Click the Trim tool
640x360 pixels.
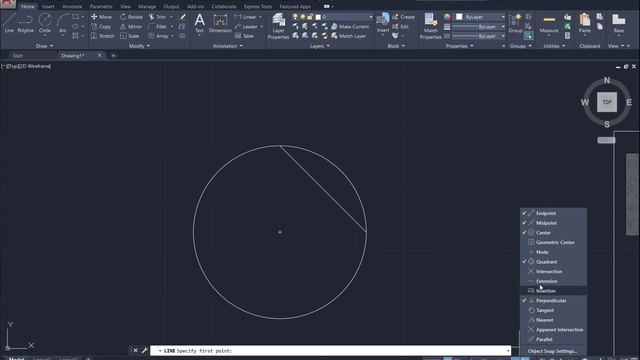coord(157,17)
